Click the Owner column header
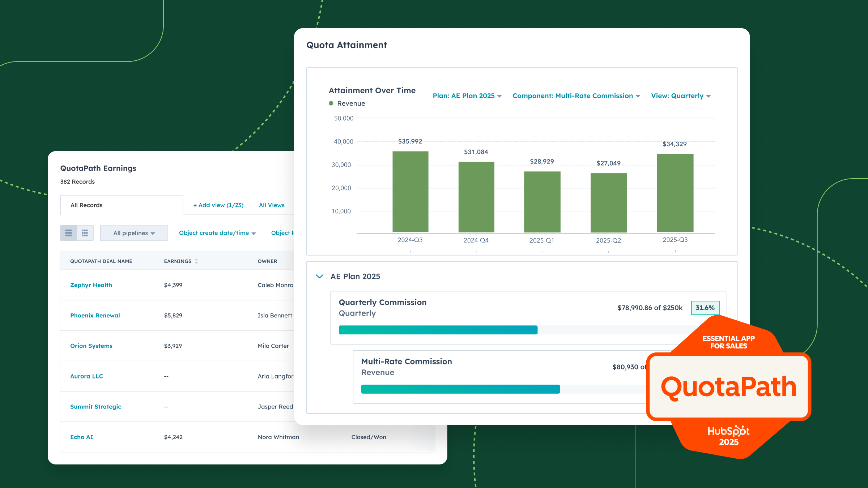This screenshot has height=488, width=868. point(267,261)
